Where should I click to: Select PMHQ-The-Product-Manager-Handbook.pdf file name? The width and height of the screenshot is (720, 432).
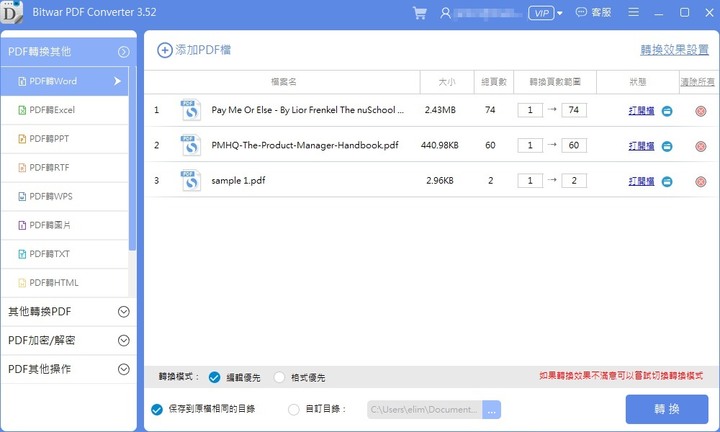[305, 146]
